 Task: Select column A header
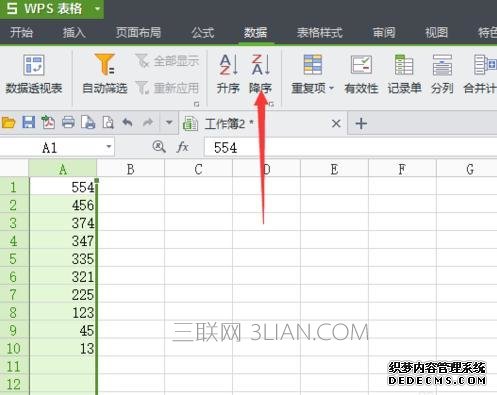(x=63, y=169)
